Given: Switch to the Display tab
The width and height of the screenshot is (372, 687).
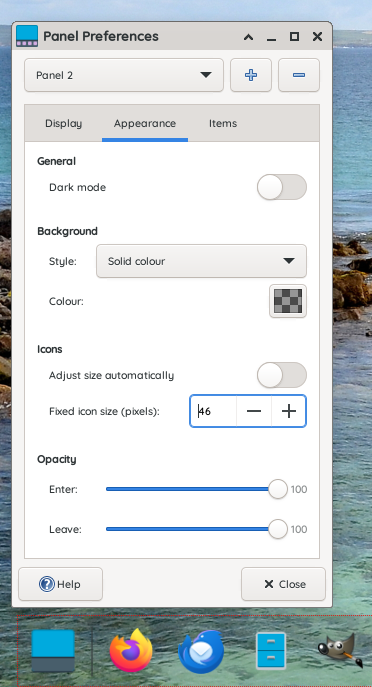Looking at the screenshot, I should (64, 124).
